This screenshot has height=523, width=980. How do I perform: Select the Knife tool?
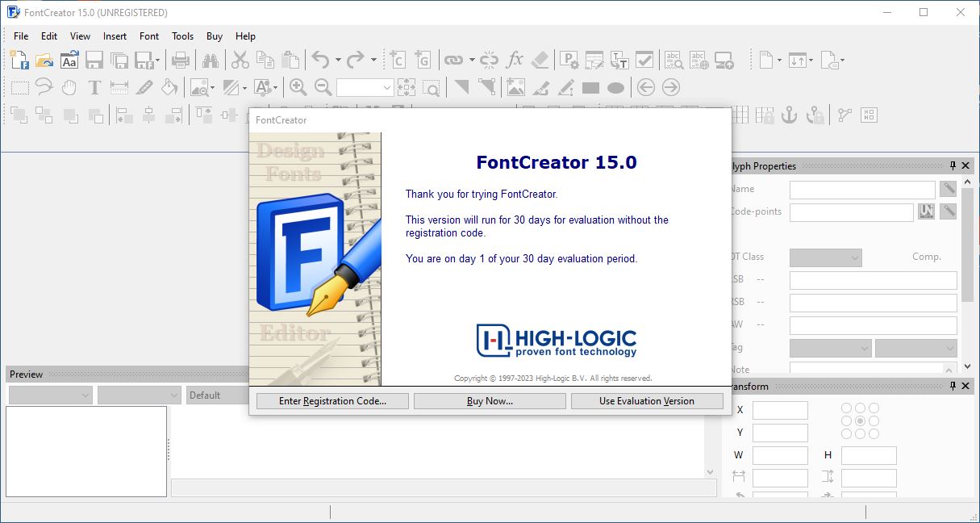(x=144, y=87)
